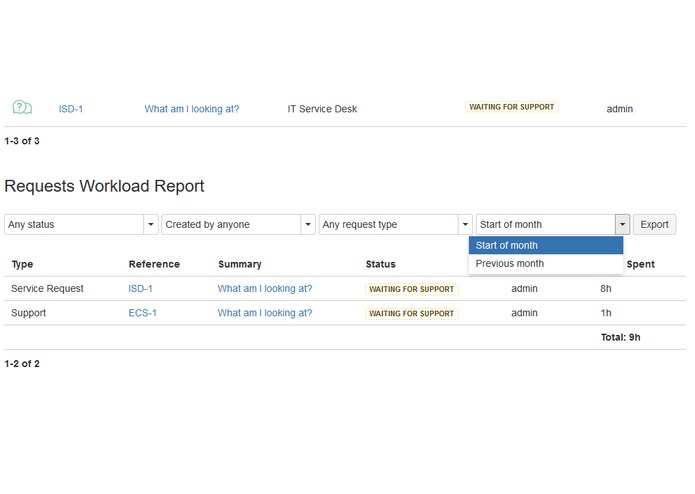This screenshot has width=695, height=494.
Task: Collapse the date dropdown with its arrow button
Action: click(622, 225)
